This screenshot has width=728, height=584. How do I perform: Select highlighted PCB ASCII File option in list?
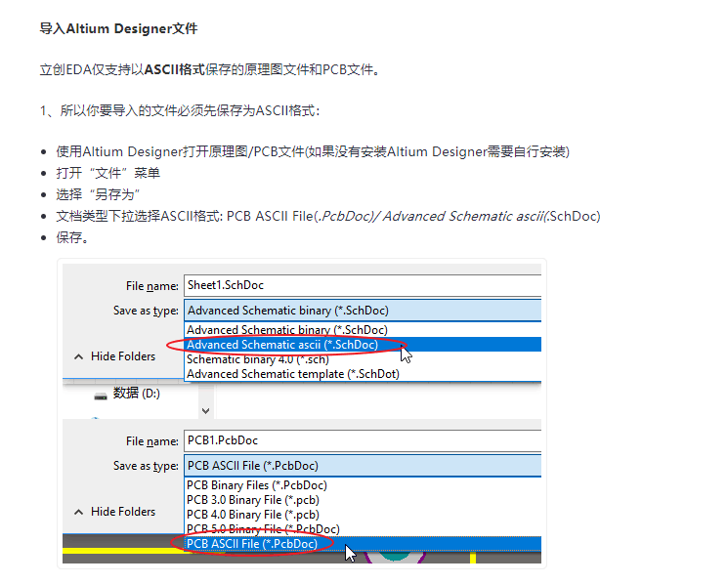pyautogui.click(x=251, y=544)
